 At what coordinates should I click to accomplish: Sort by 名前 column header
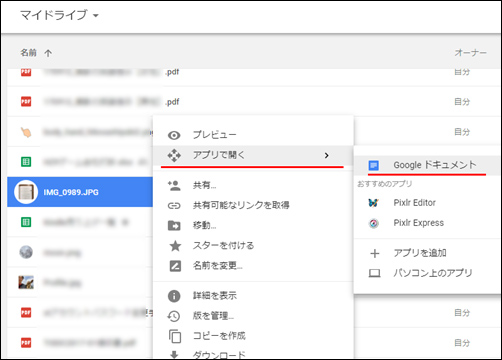[28, 53]
